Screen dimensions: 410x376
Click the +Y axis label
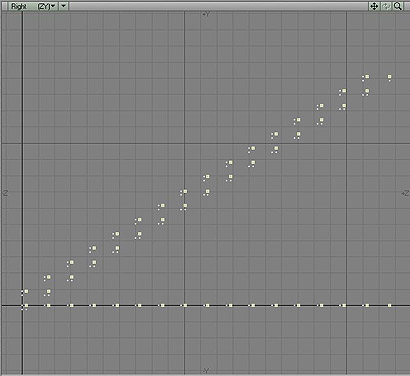[x=206, y=14]
